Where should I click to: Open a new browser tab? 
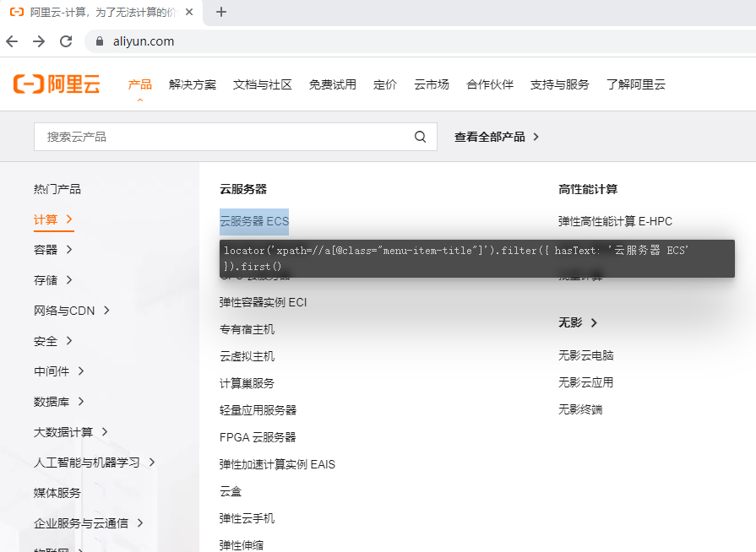tap(220, 12)
